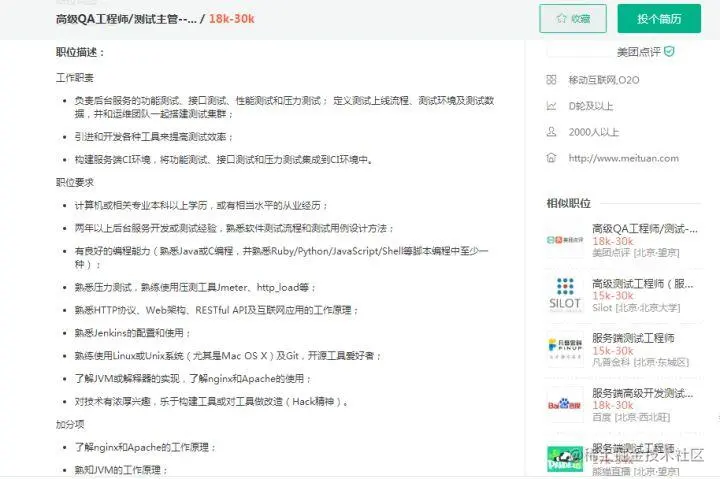This screenshot has width=720, height=479.
Task: Click 凡普金科 [北京·东城区] location text
Action: pos(641,362)
